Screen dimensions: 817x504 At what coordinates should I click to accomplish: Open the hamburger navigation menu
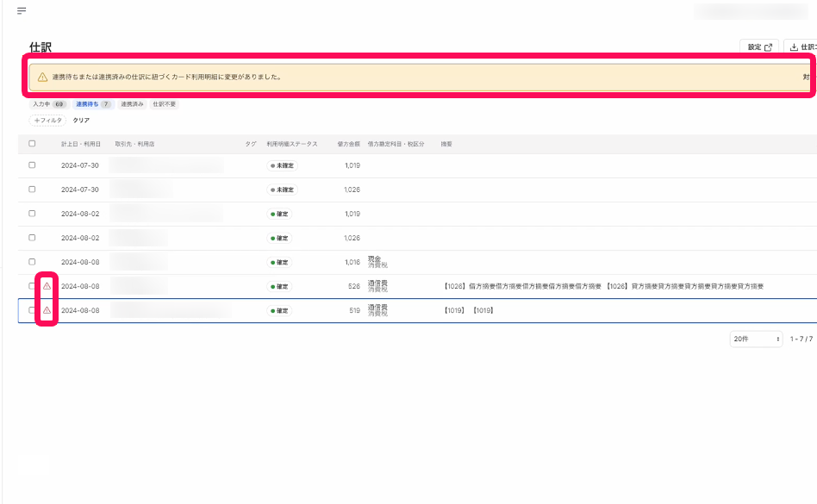(22, 10)
